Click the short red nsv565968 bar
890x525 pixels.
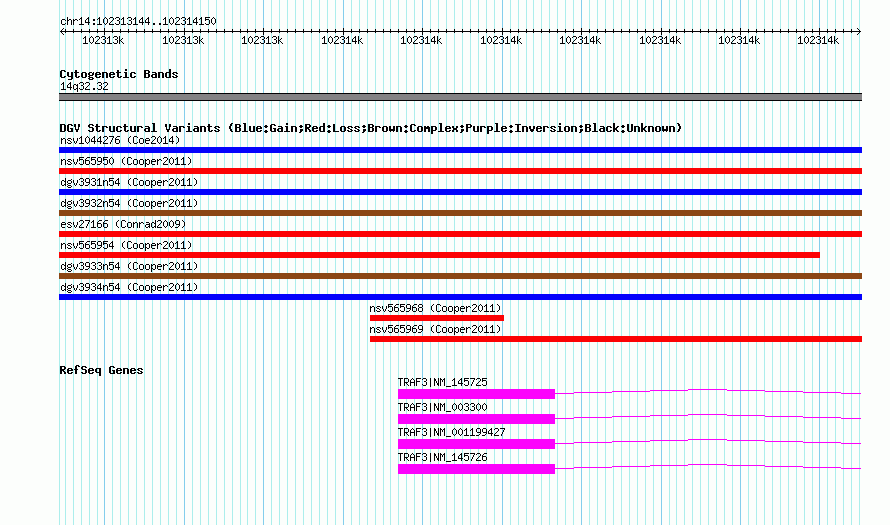pyautogui.click(x=436, y=318)
